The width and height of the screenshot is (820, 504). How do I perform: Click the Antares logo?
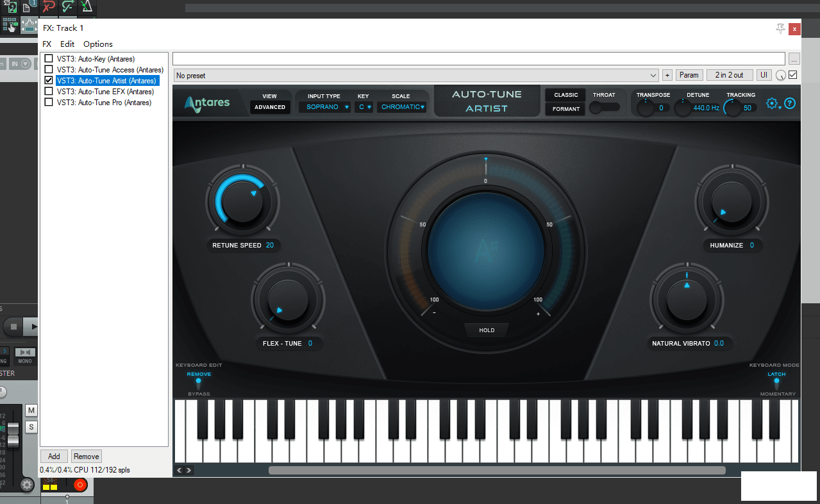point(207,103)
